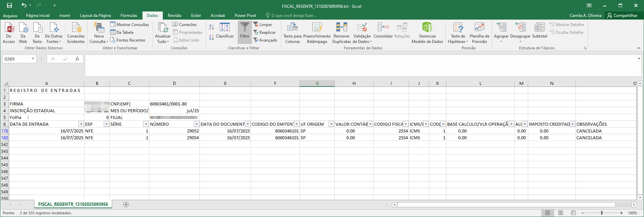The height and width of the screenshot is (217, 644).
Task: Open filter dropdown for NÚMERO column
Action: point(197,124)
